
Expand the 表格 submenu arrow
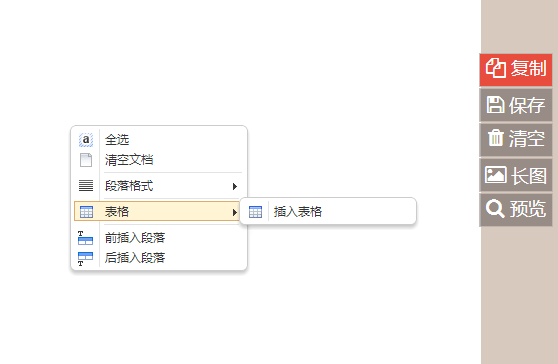tap(235, 212)
